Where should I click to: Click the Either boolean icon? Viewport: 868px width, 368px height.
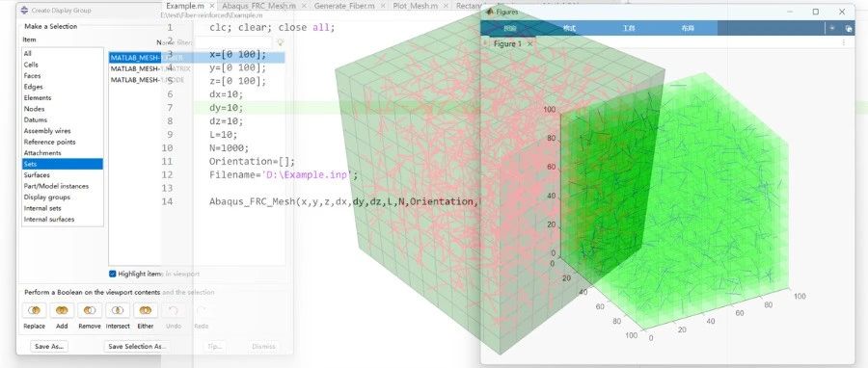click(145, 310)
